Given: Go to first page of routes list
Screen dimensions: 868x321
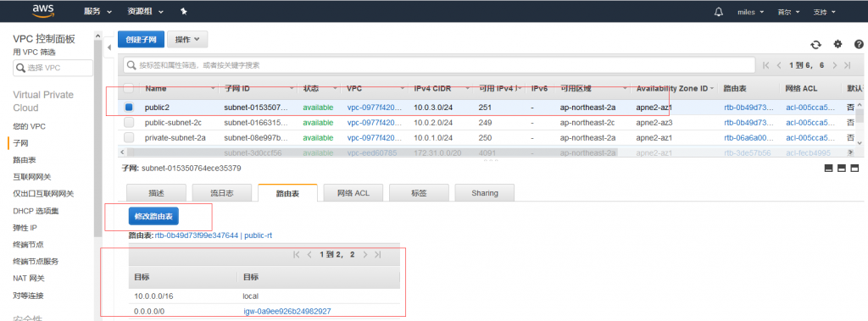Looking at the screenshot, I should point(297,255).
